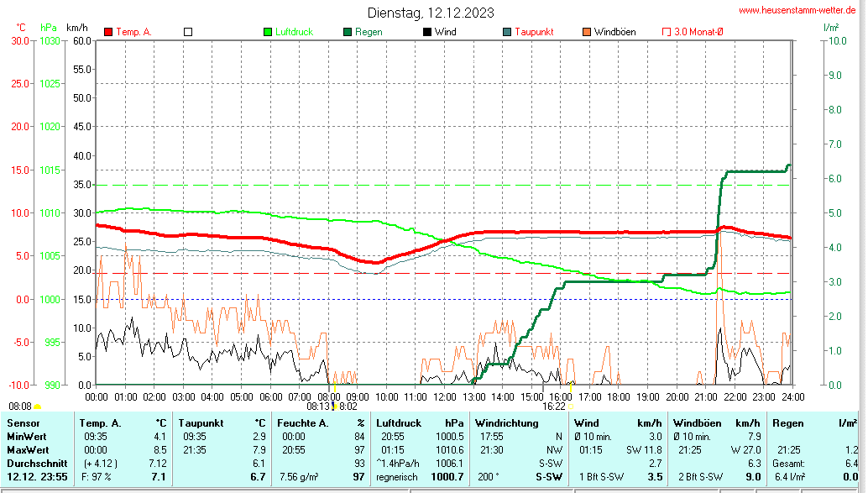Click the 21:00 time axis label
This screenshot has height=493, width=868.
[x=706, y=396]
